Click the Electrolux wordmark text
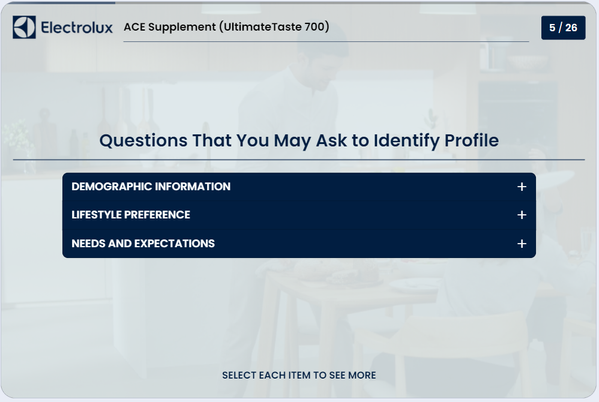The width and height of the screenshot is (599, 402). pos(76,28)
